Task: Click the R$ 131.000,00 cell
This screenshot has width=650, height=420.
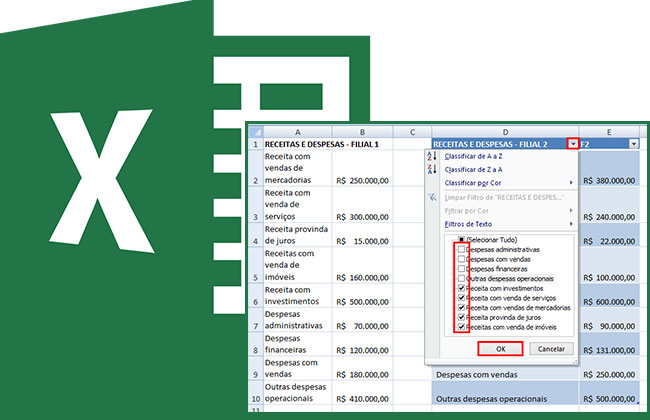Action: point(609,344)
